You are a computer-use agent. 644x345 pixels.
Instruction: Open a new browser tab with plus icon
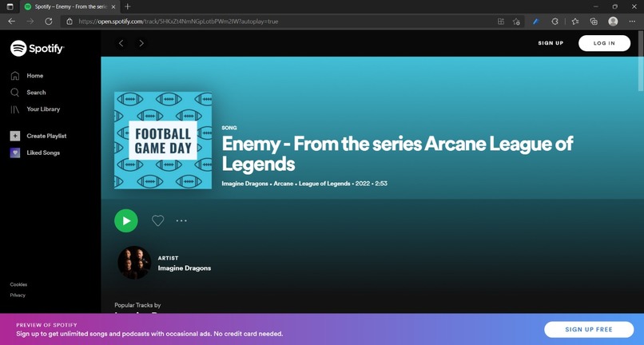pos(127,6)
